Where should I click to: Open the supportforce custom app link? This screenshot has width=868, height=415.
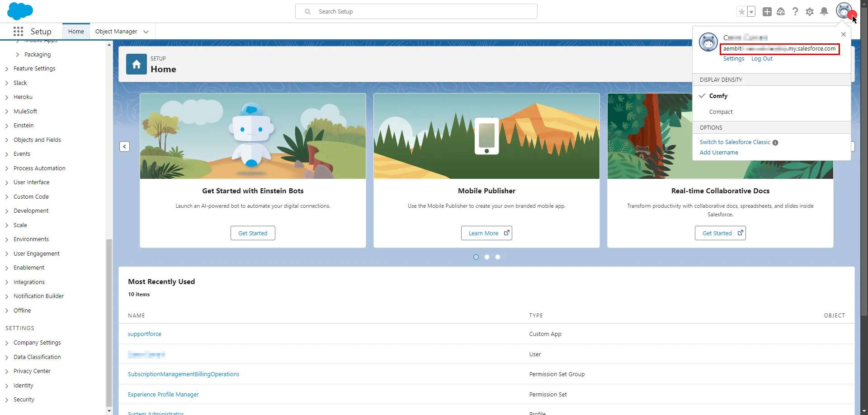click(144, 334)
